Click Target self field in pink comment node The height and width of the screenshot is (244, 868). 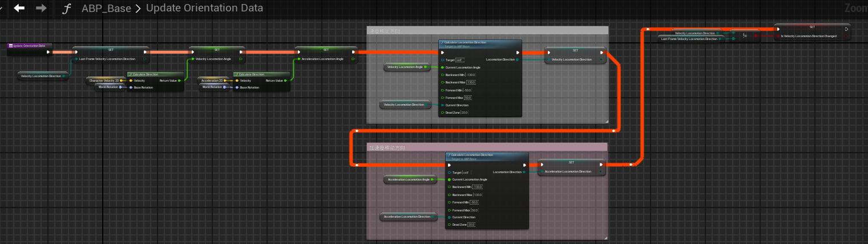point(466,172)
